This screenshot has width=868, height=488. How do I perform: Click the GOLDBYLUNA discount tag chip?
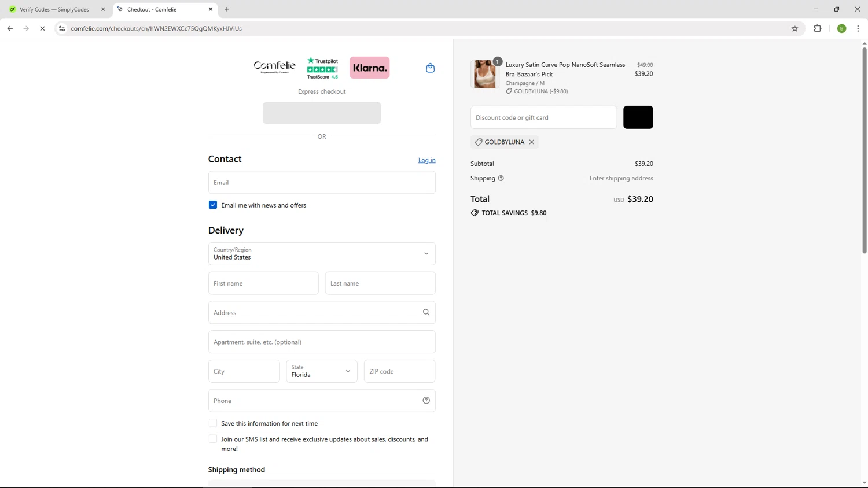coord(505,142)
